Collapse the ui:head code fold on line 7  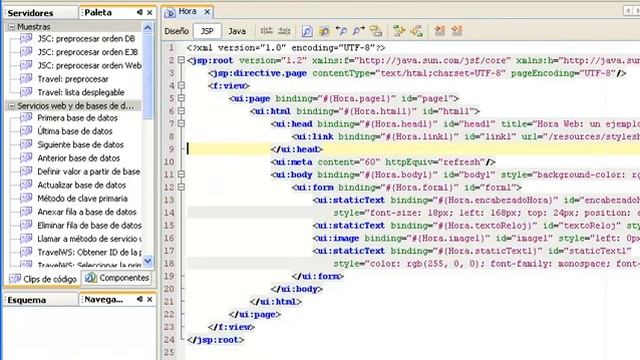tap(181, 124)
